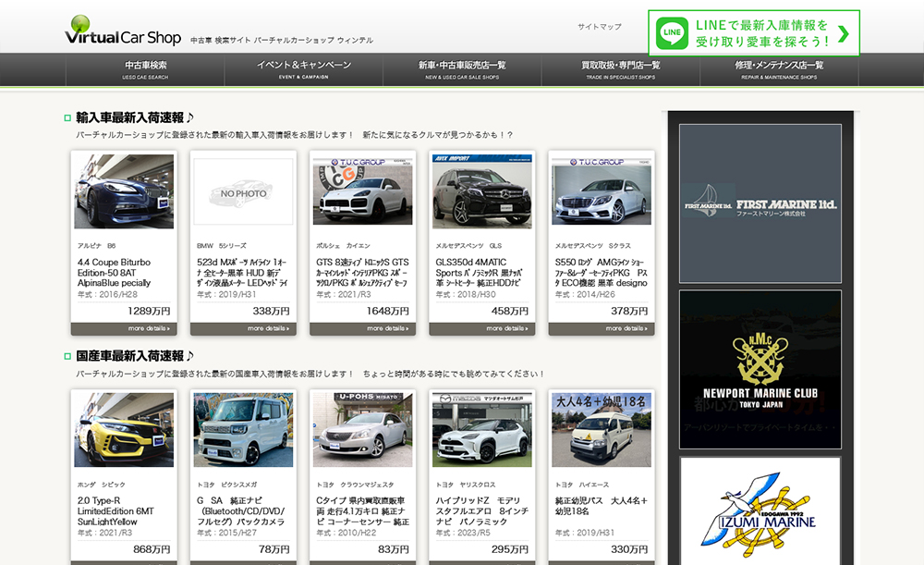Click the blue Alpina B6 car photo
The image size is (924, 565).
point(124,191)
